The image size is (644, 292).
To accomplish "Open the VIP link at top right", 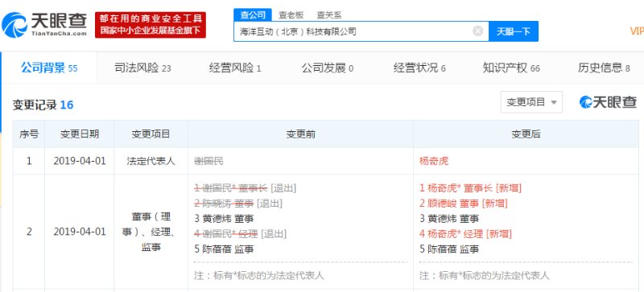I will pos(637,31).
